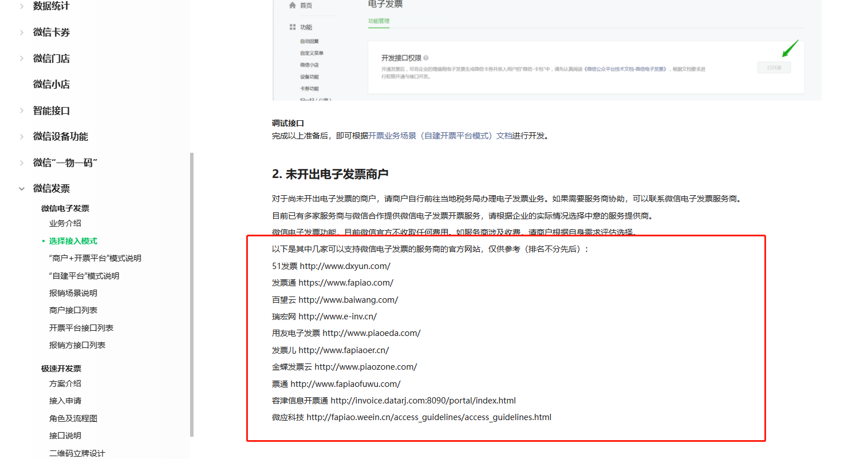This screenshot has height=459, width=868.
Task: Open "商户+开票平台"模式说明 page
Action: (x=95, y=258)
